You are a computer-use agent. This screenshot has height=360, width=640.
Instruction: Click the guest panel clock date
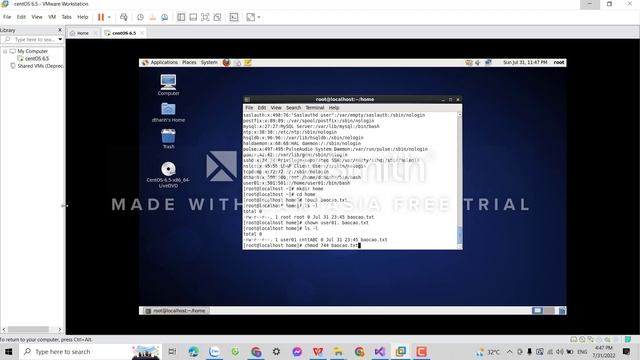click(525, 62)
